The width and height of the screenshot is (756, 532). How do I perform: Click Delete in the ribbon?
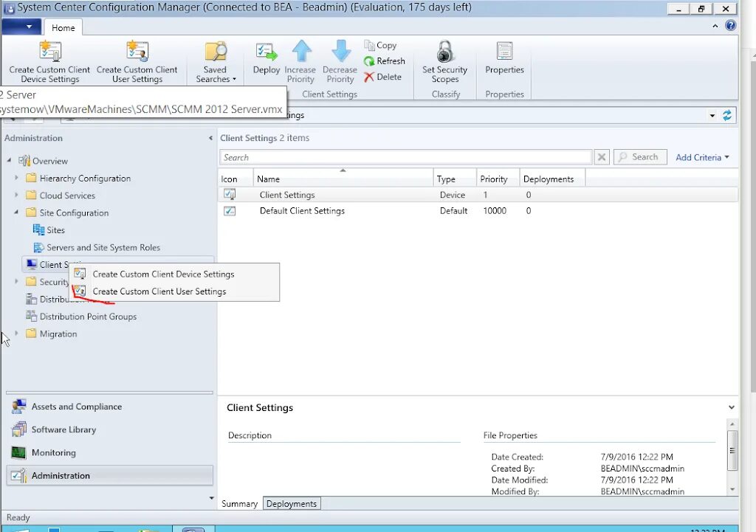point(383,77)
